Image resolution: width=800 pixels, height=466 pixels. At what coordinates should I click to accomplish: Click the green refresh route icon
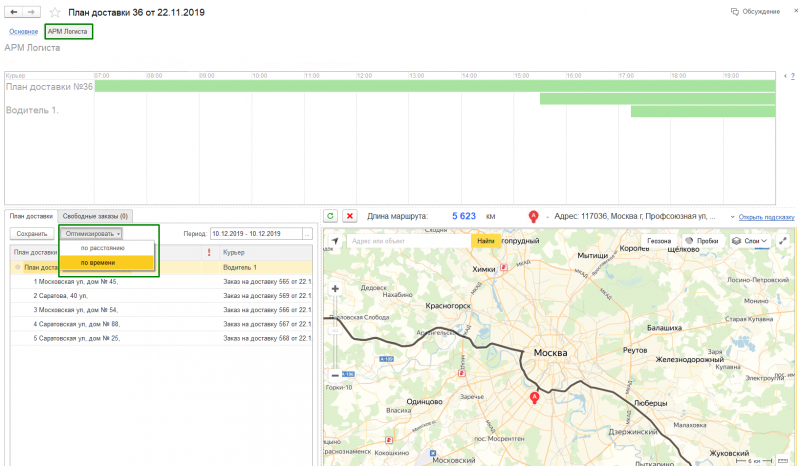coord(331,216)
